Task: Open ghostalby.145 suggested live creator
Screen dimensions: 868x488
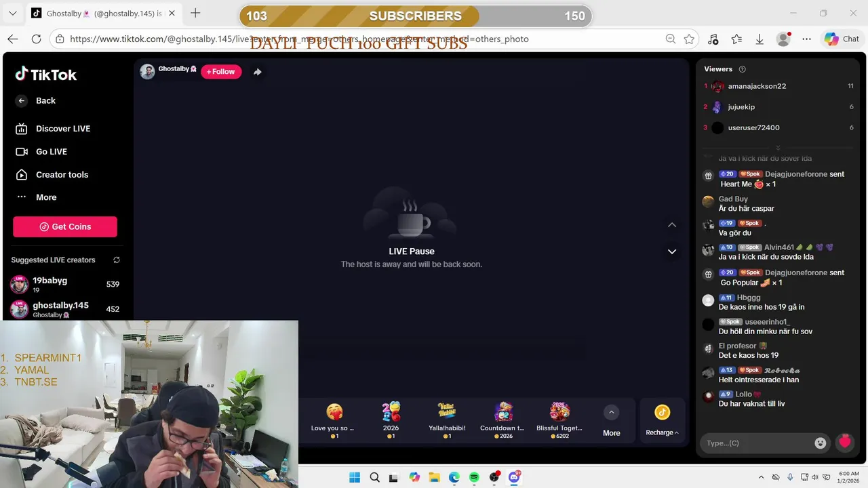Action: 65,309
